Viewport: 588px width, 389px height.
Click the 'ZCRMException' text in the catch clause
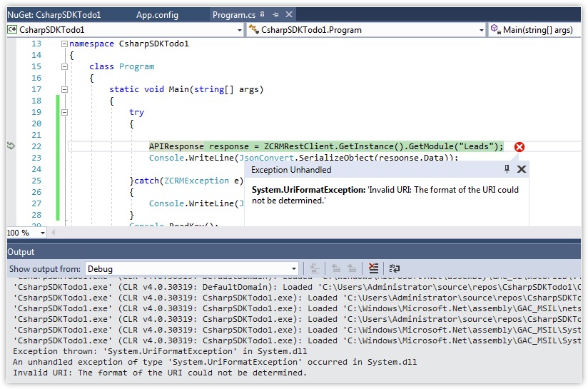[x=196, y=181]
